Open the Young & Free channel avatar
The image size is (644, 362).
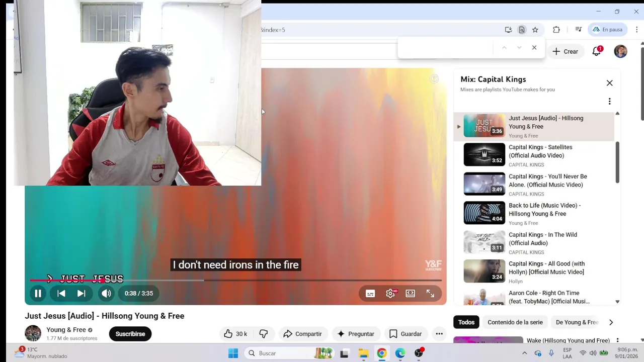click(x=33, y=333)
